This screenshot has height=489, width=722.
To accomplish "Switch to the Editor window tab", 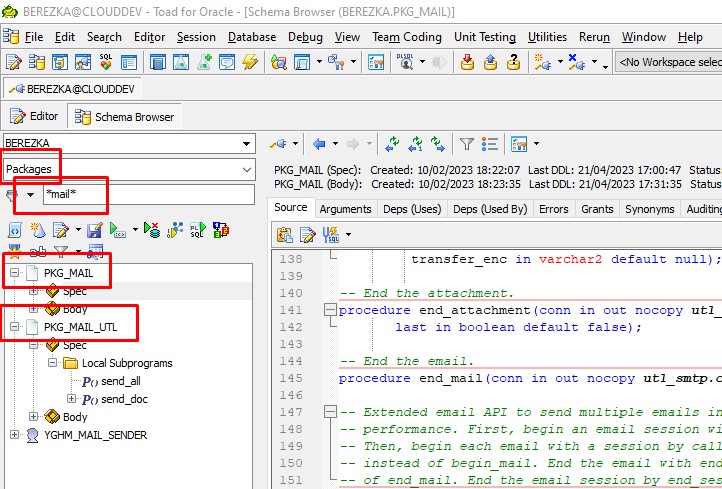I will [x=35, y=116].
